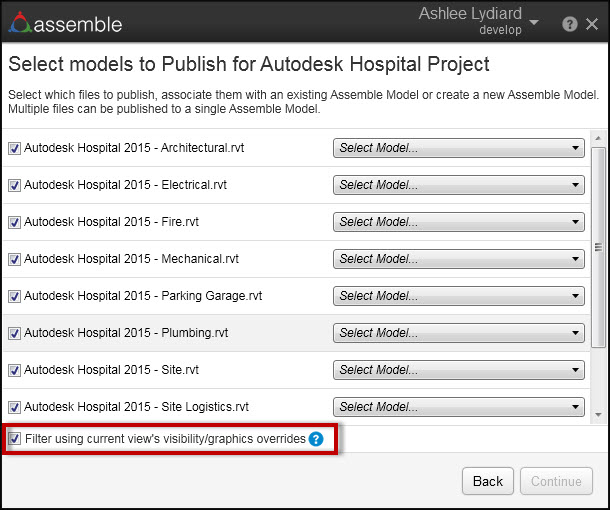
Task: Toggle the Fire.rvt file checkbox
Action: coord(14,222)
